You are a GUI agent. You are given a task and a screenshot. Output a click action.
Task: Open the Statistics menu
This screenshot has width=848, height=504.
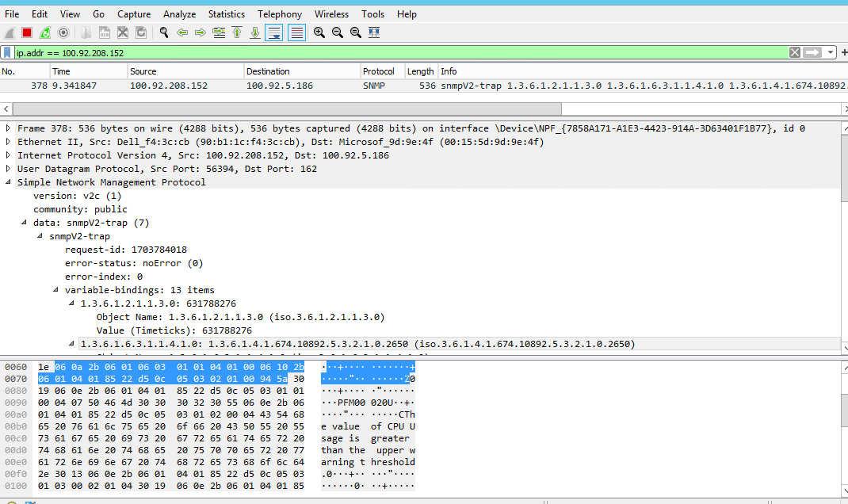226,13
